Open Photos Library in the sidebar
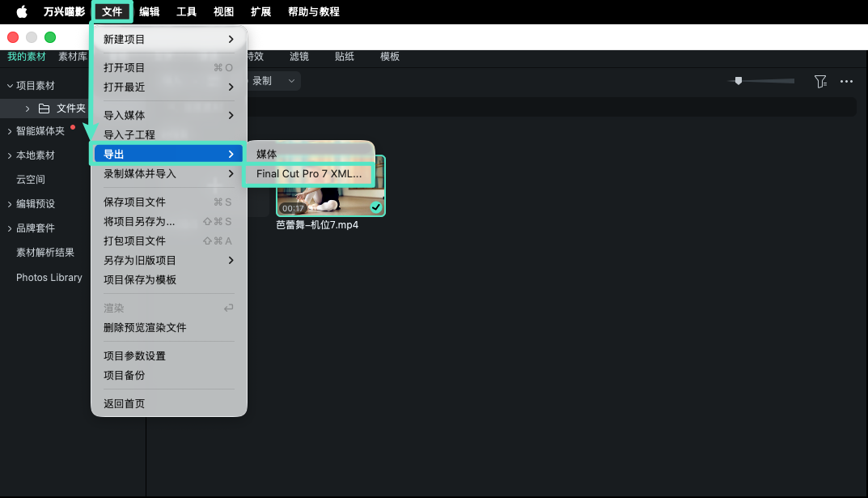 pos(49,278)
